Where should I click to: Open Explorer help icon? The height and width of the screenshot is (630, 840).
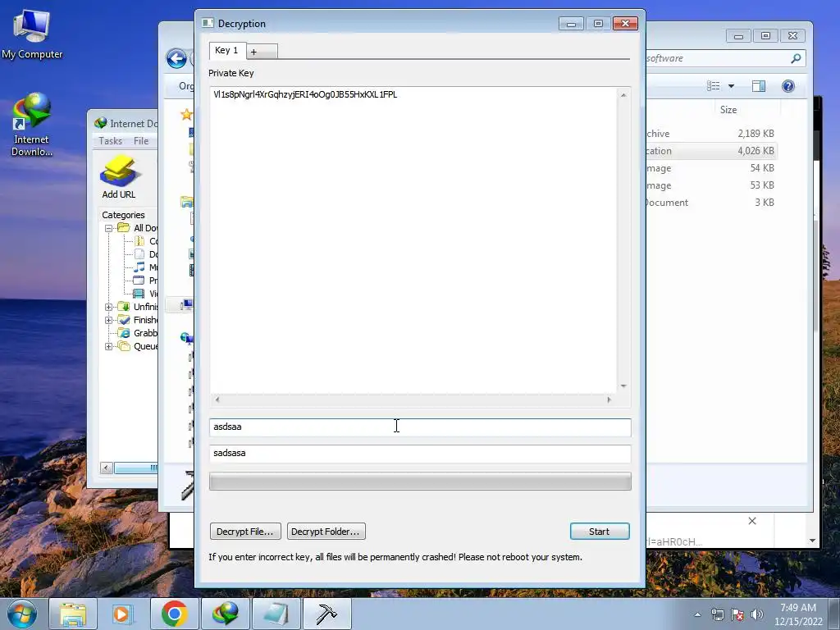(x=788, y=86)
